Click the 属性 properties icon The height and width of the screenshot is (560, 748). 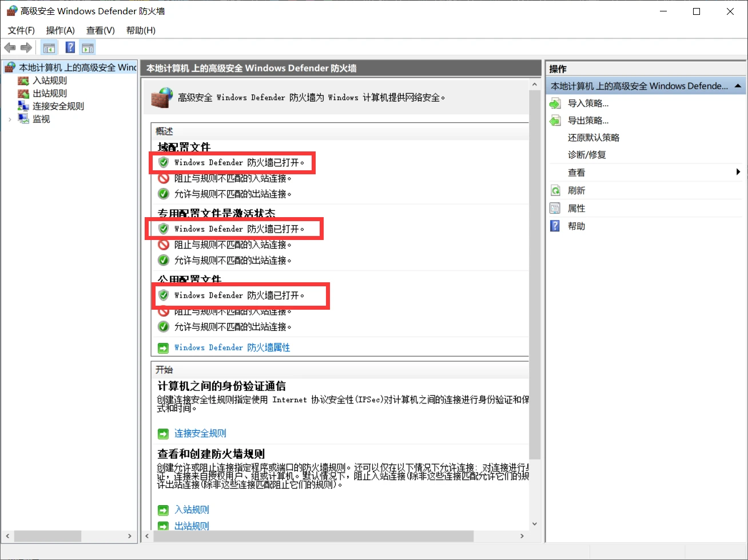pos(555,208)
